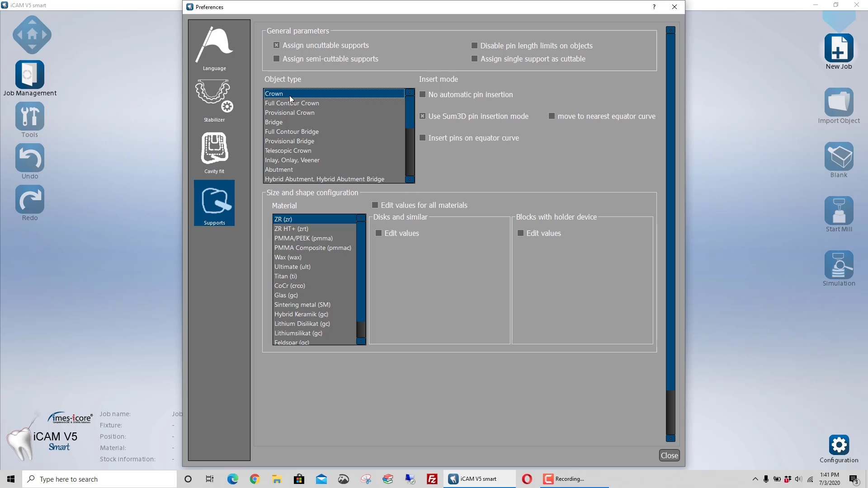
Task: Toggle Assign uncuttable supports checkbox
Action: (276, 45)
